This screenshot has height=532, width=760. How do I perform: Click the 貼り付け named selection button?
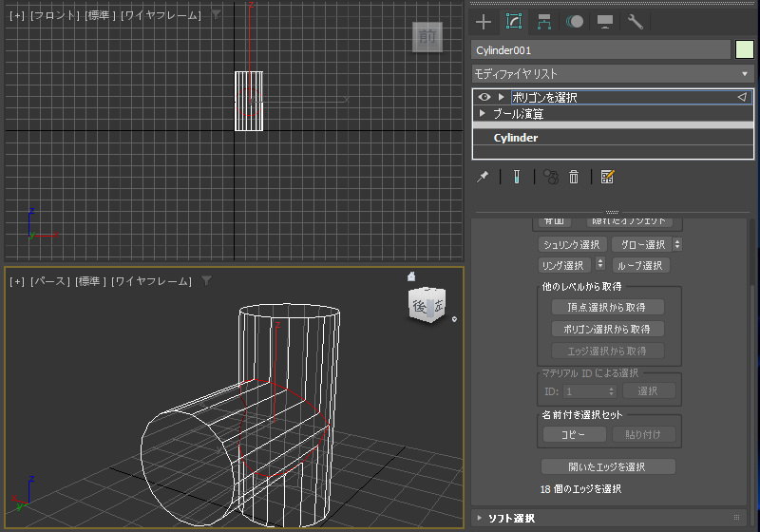coord(643,434)
